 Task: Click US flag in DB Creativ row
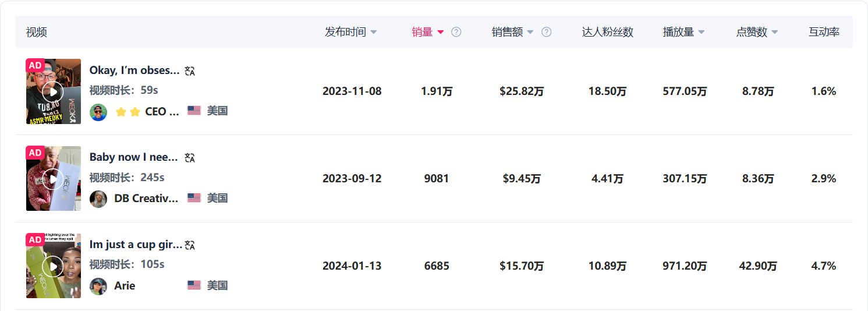coord(194,198)
